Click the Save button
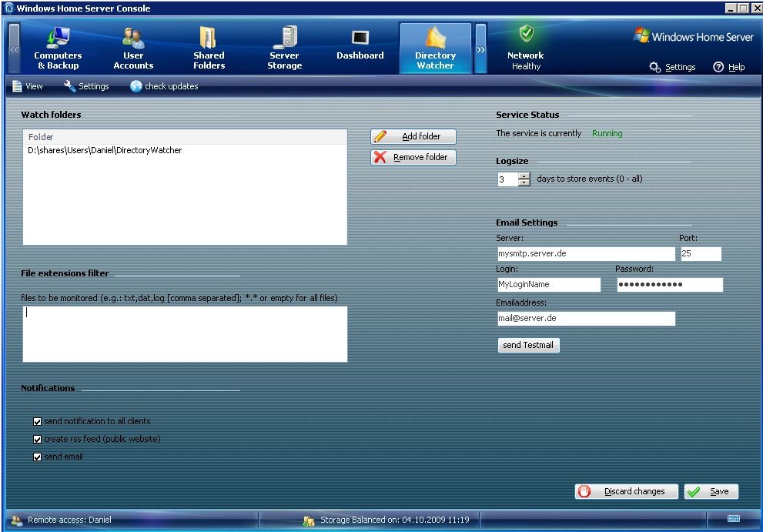Screen dimensions: 763x532 (x=711, y=492)
